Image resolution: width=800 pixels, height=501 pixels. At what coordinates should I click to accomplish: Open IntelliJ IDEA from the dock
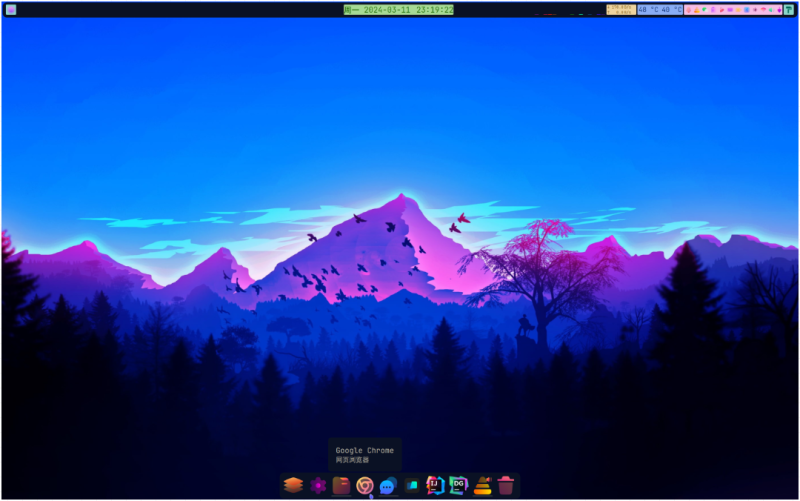(x=435, y=485)
